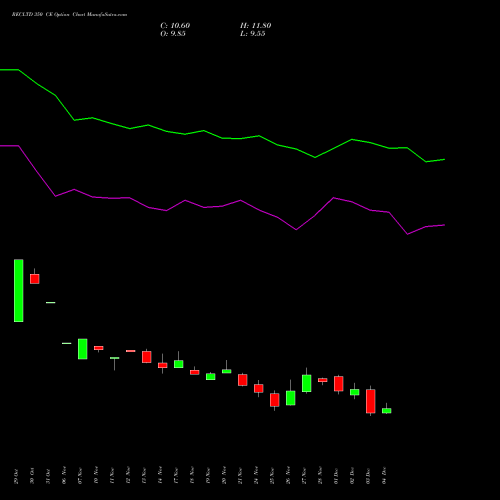Viewport: 500px width, 500px height.
Task: Click the 26 Nov date label
Action: [x=288, y=475]
